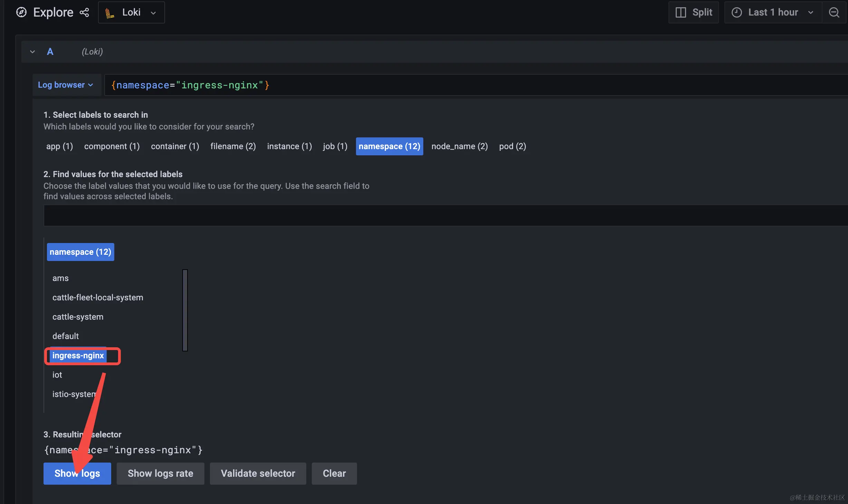This screenshot has width=848, height=504.
Task: Select the component (1) label
Action: pos(112,146)
